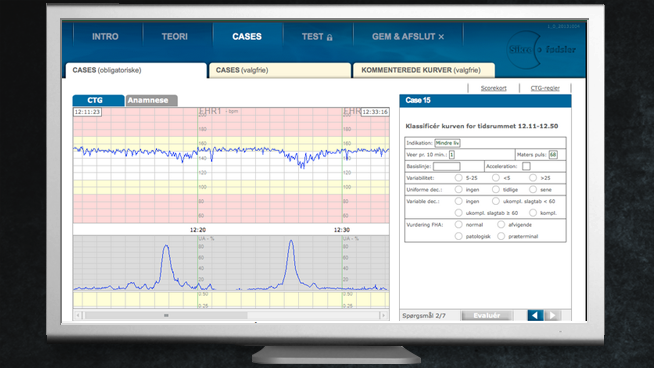Click the lock icon on TEST tab

[x=330, y=38]
